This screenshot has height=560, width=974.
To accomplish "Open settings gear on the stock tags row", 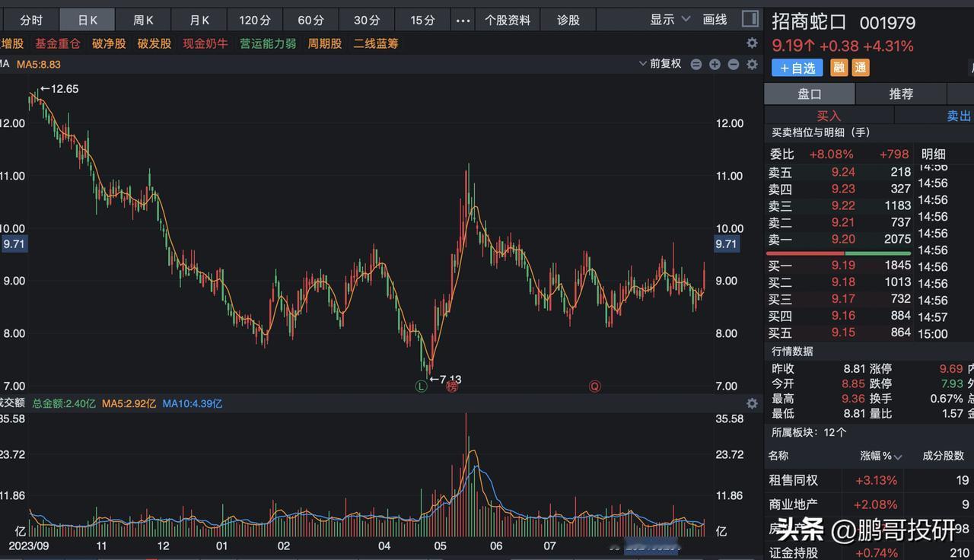I will [752, 43].
